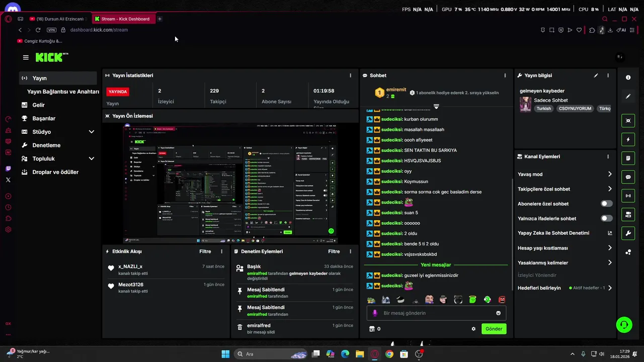644x362 pixels.
Task: Open Google Chrome from the taskbar
Action: point(389,354)
